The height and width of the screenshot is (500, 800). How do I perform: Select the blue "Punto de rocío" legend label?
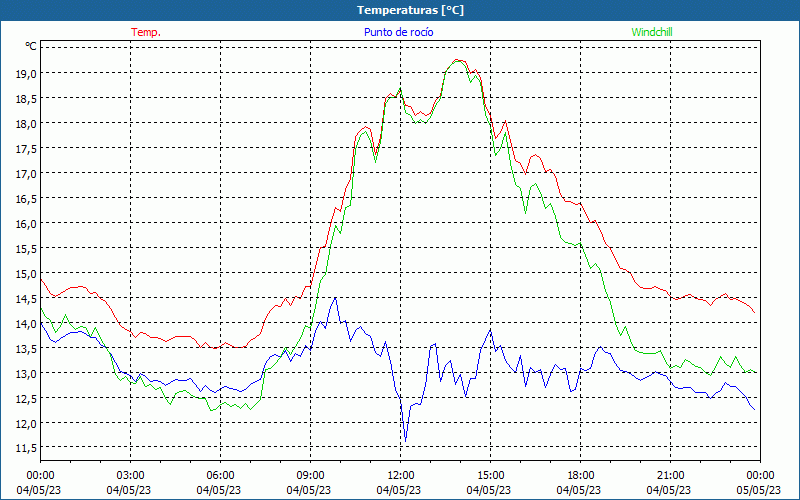click(x=398, y=32)
